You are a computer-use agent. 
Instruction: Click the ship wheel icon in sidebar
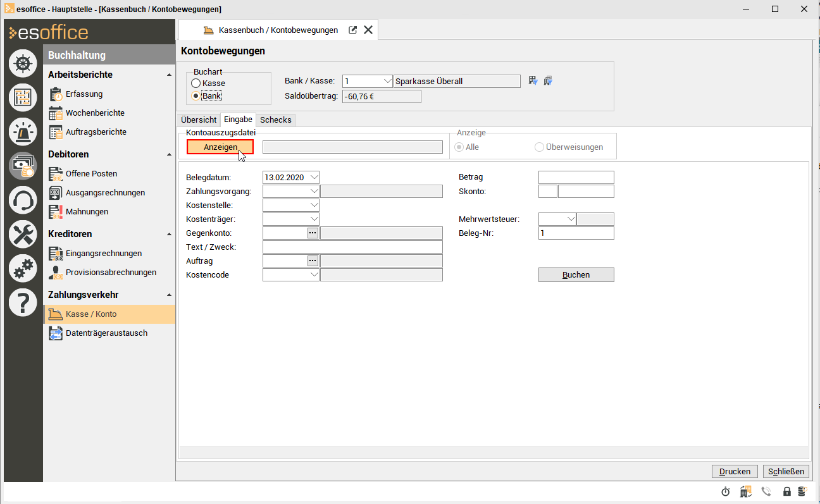coord(23,63)
